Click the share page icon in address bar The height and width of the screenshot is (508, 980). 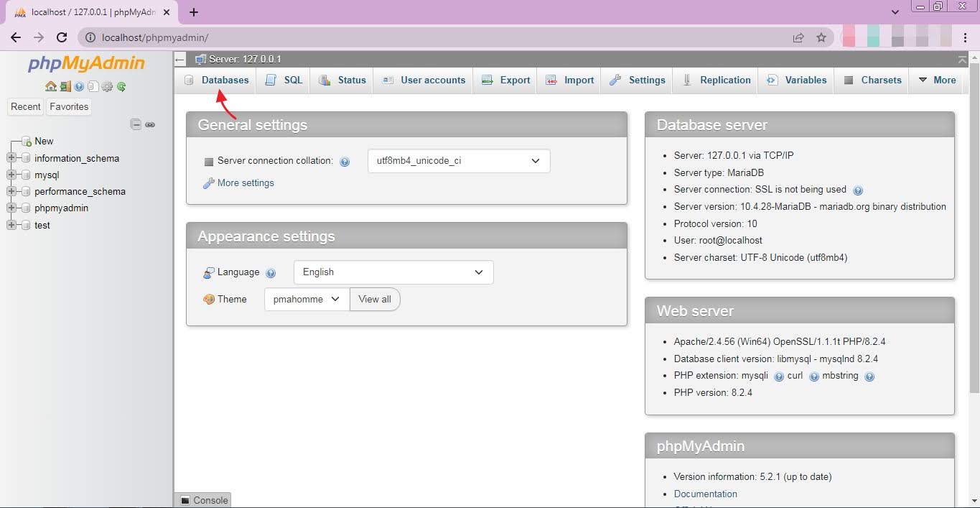coord(798,37)
